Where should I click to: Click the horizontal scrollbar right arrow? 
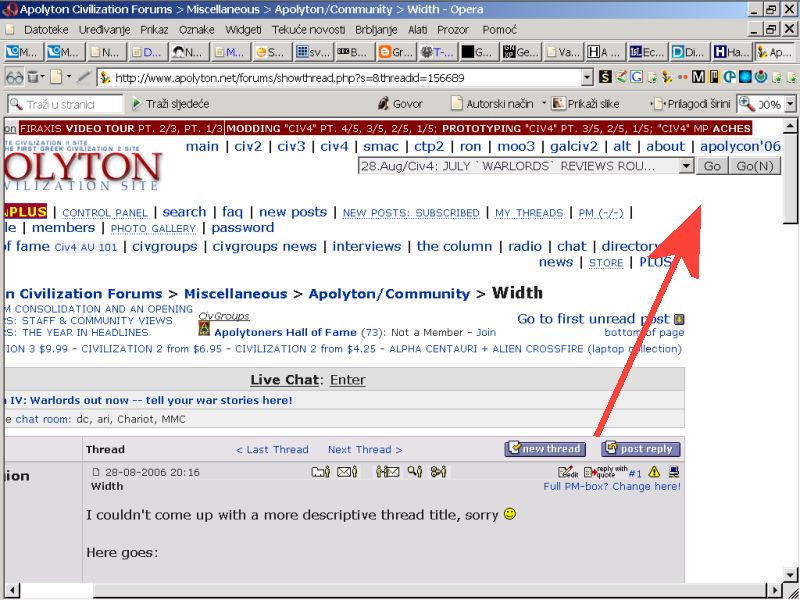pos(775,591)
